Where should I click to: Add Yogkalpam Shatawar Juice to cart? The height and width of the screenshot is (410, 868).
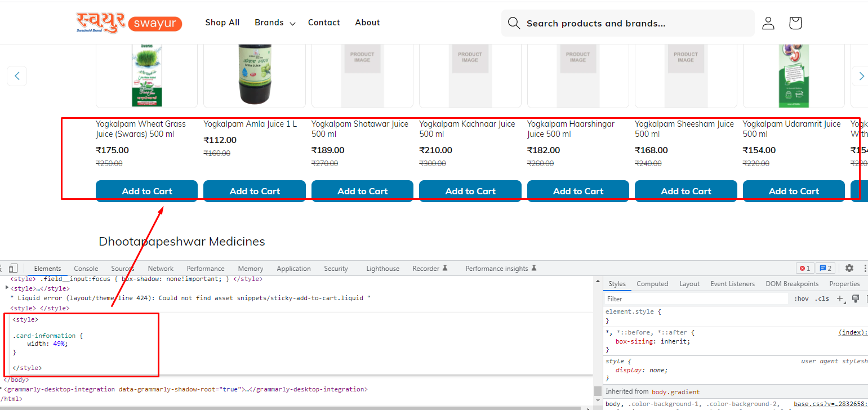[x=362, y=191]
